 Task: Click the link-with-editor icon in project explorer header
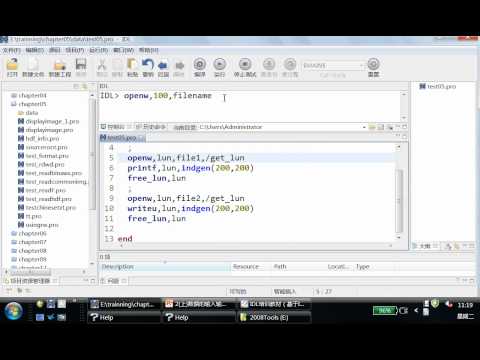click(x=84, y=86)
